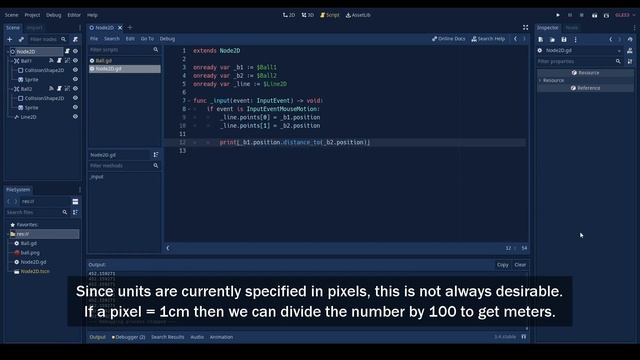Toggle visibility of Ball2
Image resolution: width=640 pixels, height=360 pixels.
75,89
